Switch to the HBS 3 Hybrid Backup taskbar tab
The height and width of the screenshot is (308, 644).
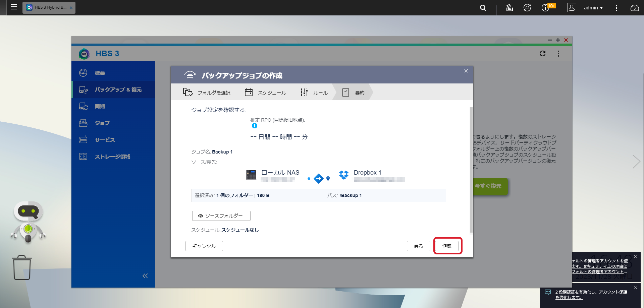(49, 7)
